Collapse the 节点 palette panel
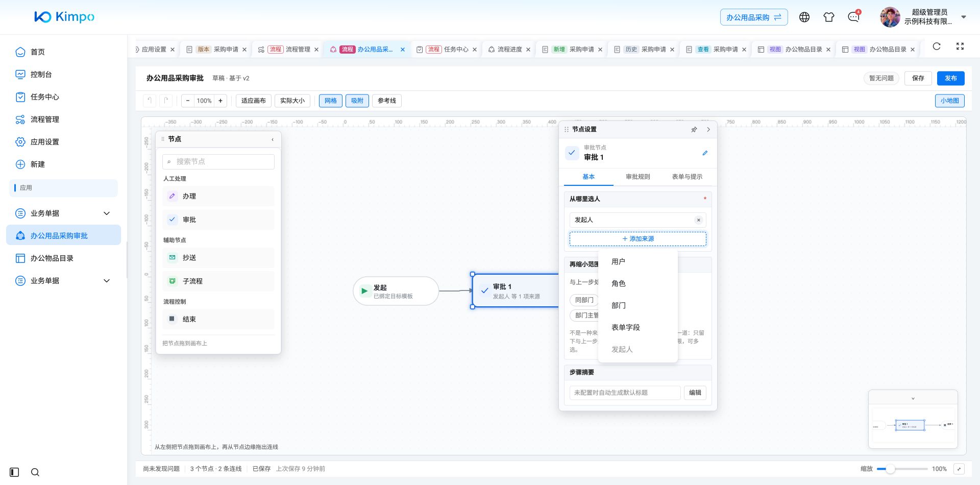980x485 pixels. point(273,139)
